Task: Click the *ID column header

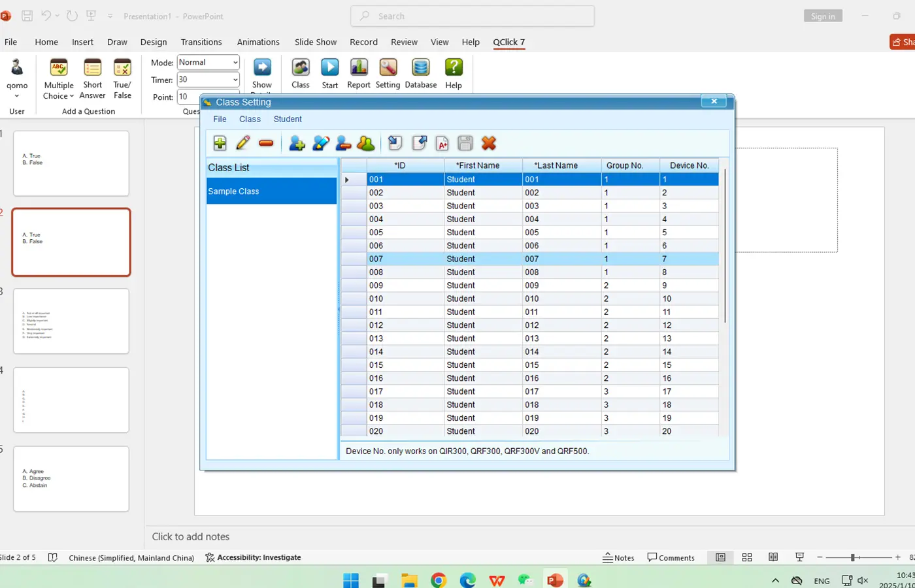Action: 405,165
